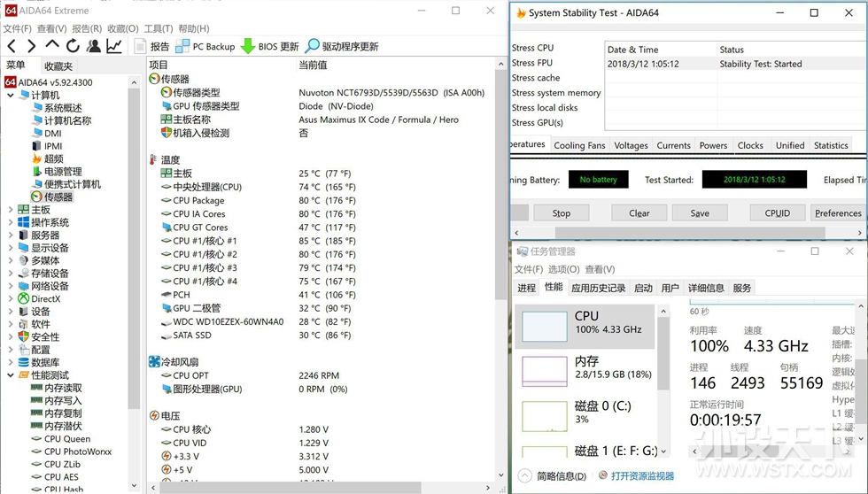Collapse to 简略信息(D) in Task Manager

pos(553,475)
